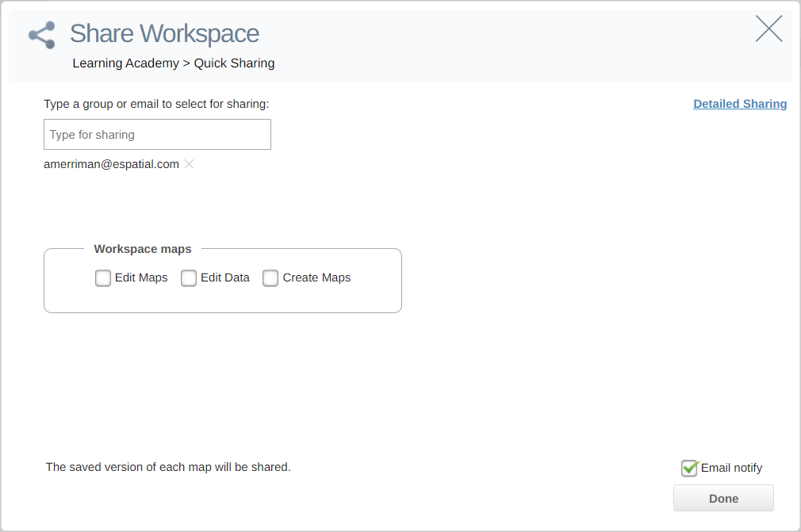Focus the Type for sharing field
The image size is (801, 532).
157,135
